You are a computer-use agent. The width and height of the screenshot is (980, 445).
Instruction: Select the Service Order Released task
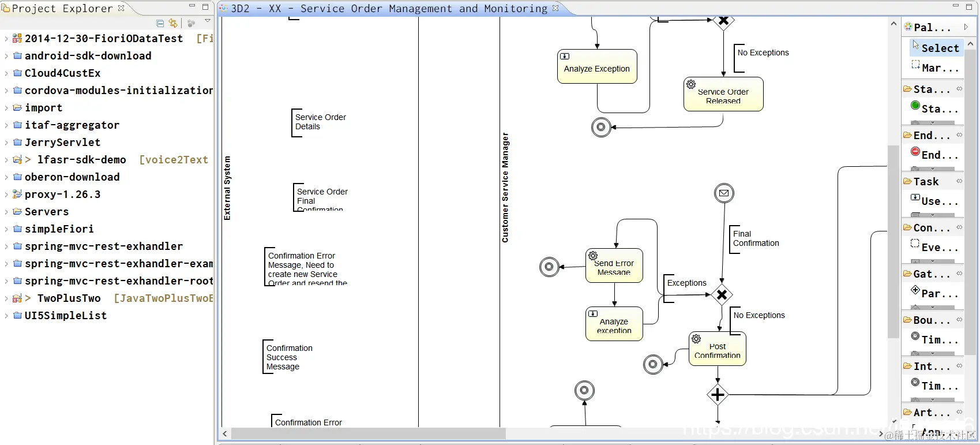click(723, 94)
